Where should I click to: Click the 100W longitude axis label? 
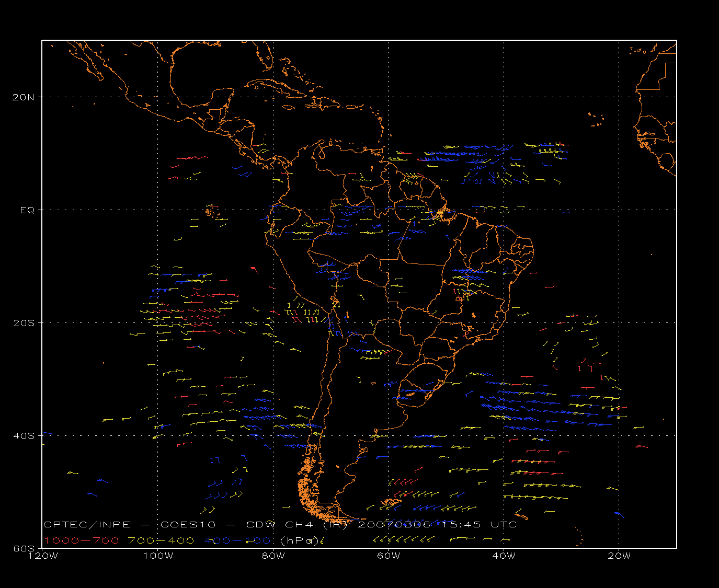click(158, 556)
